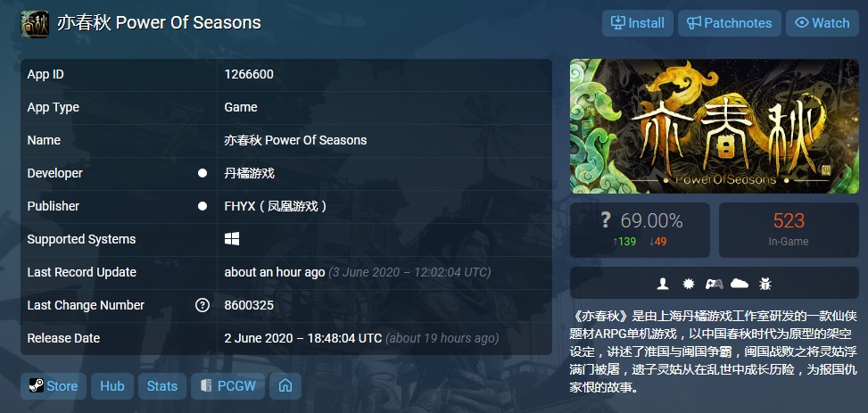
Task: Click the 523 In-Game counter box
Action: [789, 230]
